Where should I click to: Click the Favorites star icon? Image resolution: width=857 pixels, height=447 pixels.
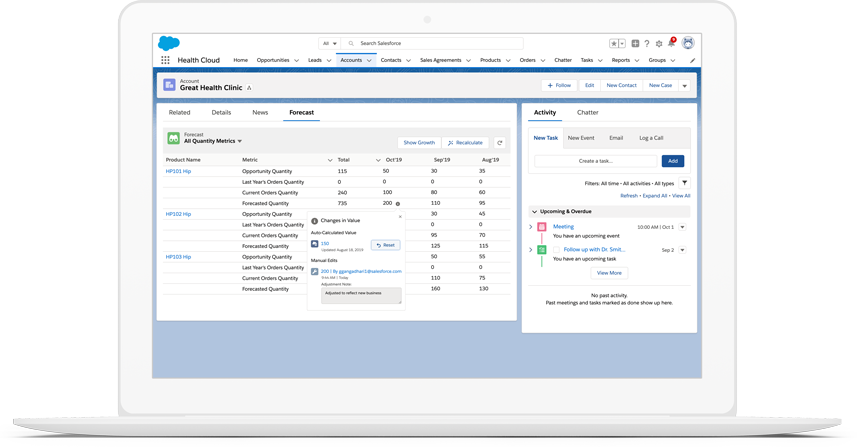coord(614,43)
